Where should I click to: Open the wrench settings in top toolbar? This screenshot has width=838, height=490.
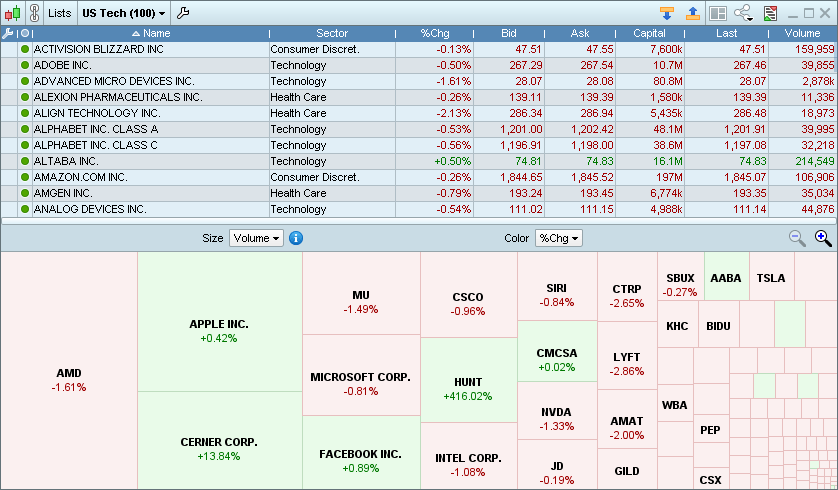[x=183, y=14]
